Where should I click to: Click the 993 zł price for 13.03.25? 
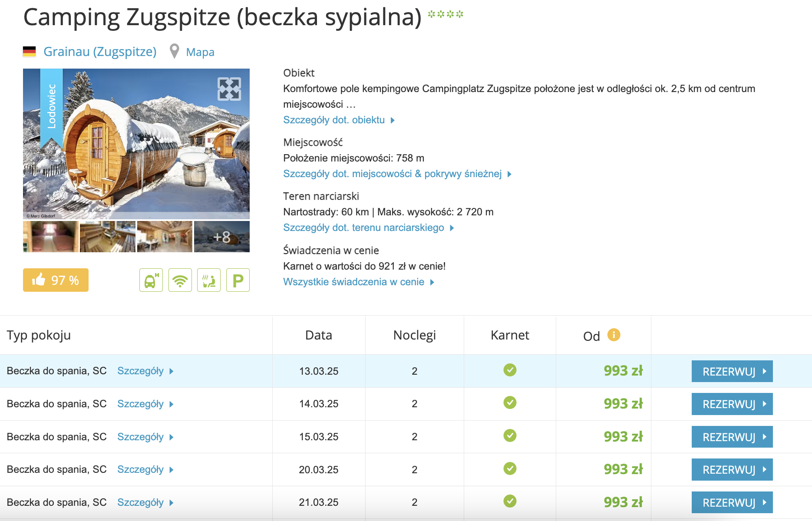(x=623, y=371)
